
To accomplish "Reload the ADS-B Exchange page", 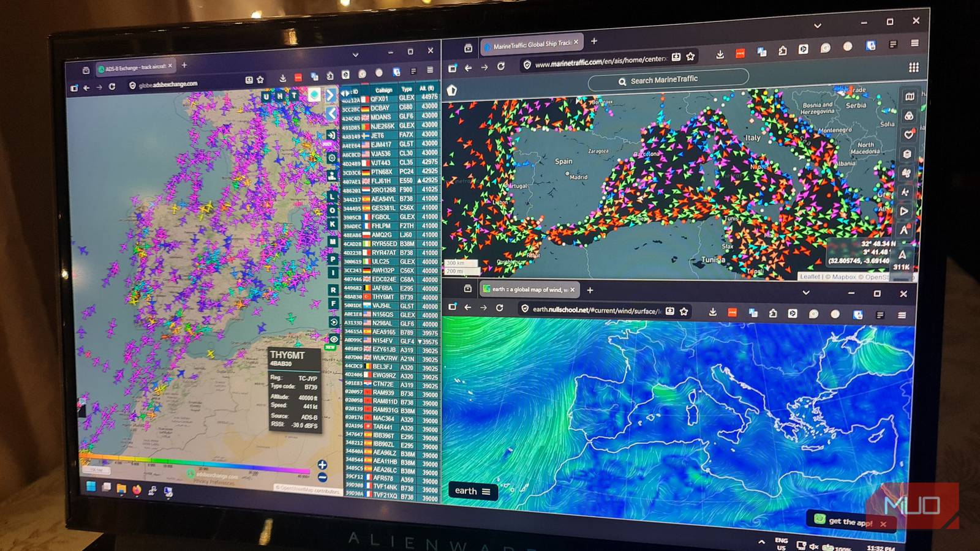I will coord(112,87).
